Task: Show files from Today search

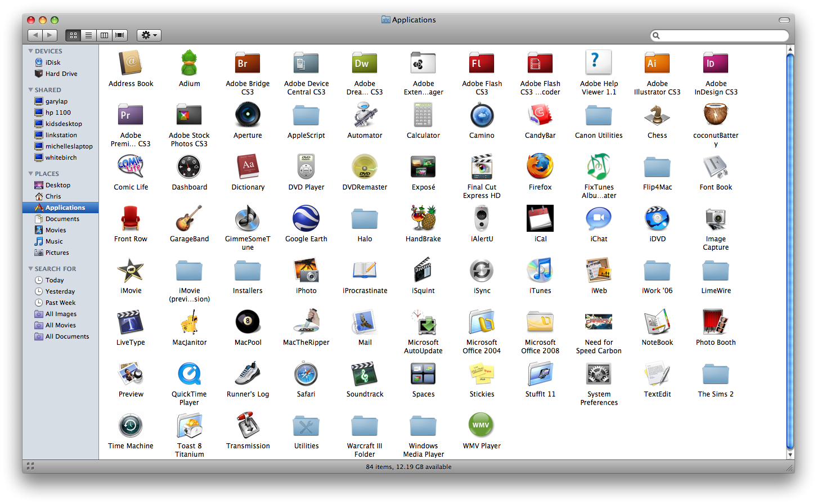Action: tap(61, 280)
